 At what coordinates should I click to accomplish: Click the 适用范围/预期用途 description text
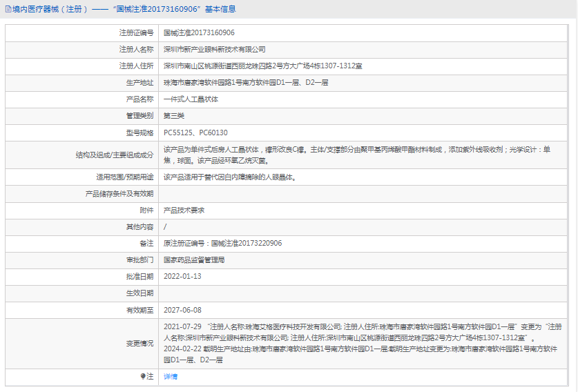click(x=229, y=177)
